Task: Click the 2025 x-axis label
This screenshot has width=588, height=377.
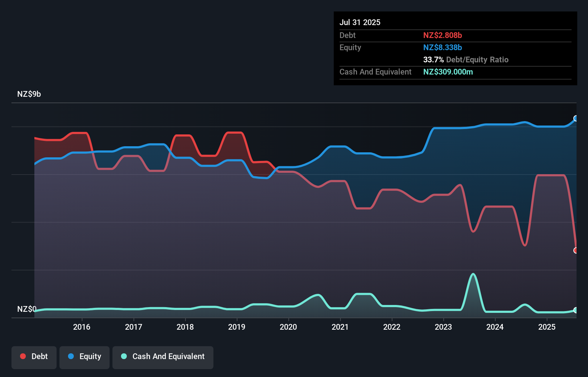Action: coord(547,327)
